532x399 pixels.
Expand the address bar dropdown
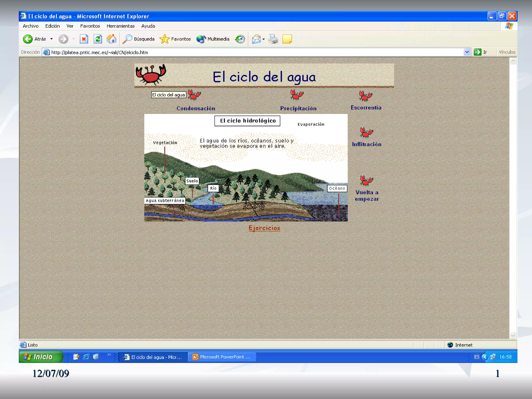pyautogui.click(x=467, y=52)
